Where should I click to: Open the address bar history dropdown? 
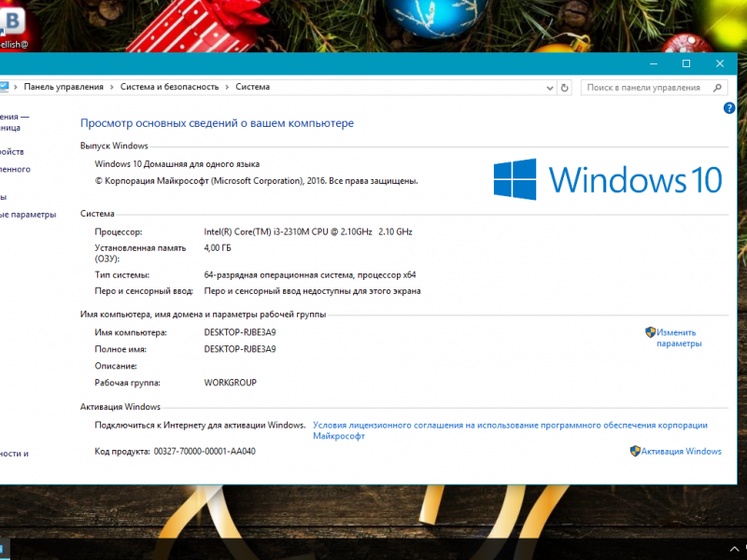click(549, 88)
